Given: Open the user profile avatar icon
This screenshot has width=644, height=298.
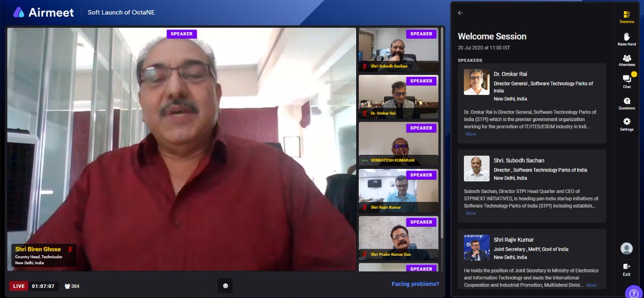Looking at the screenshot, I should [626, 248].
